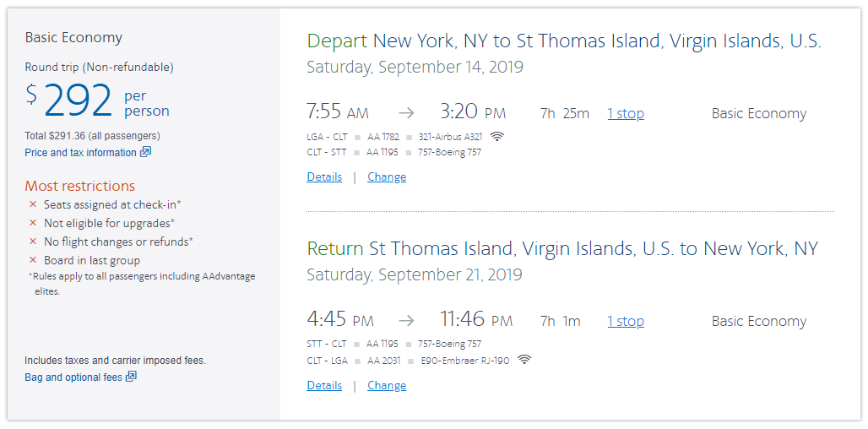Click the Wi-Fi icon on the CLT - LGA flight
The height and width of the screenshot is (429, 868).
[x=524, y=360]
